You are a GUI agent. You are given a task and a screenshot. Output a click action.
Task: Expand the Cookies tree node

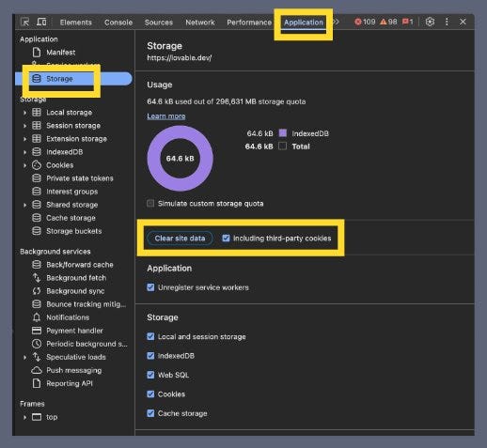point(24,165)
